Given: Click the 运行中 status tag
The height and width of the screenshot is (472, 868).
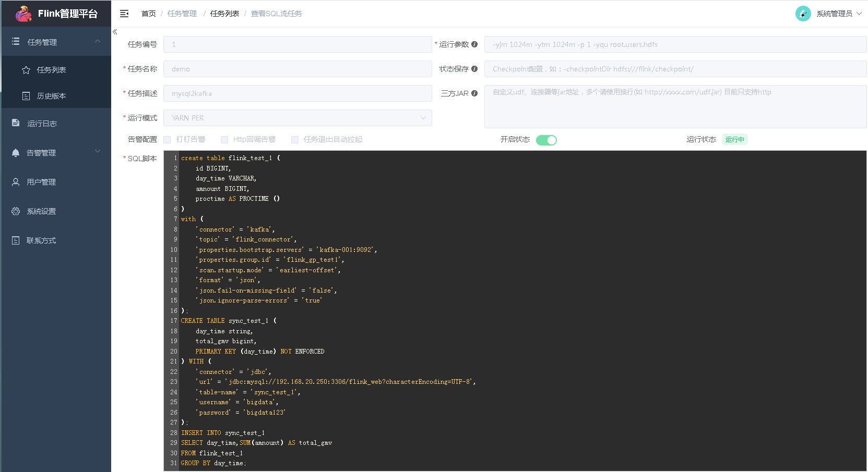Looking at the screenshot, I should click(x=734, y=139).
